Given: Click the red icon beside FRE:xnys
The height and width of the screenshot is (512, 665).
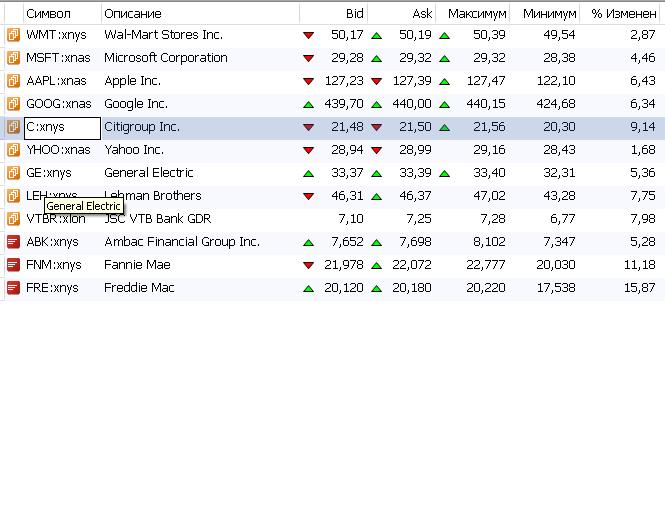Looking at the screenshot, I should click(x=13, y=288).
